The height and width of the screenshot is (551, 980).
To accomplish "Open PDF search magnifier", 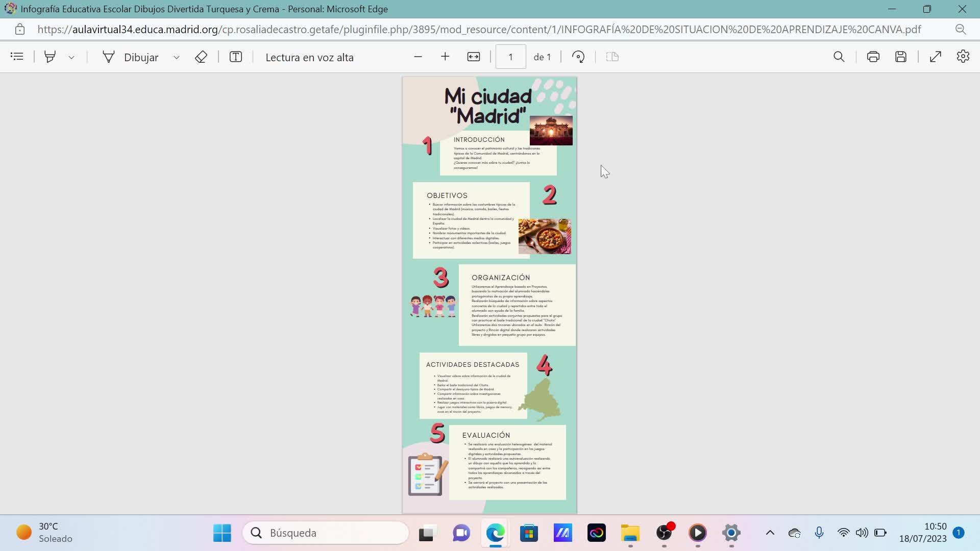I will [839, 57].
